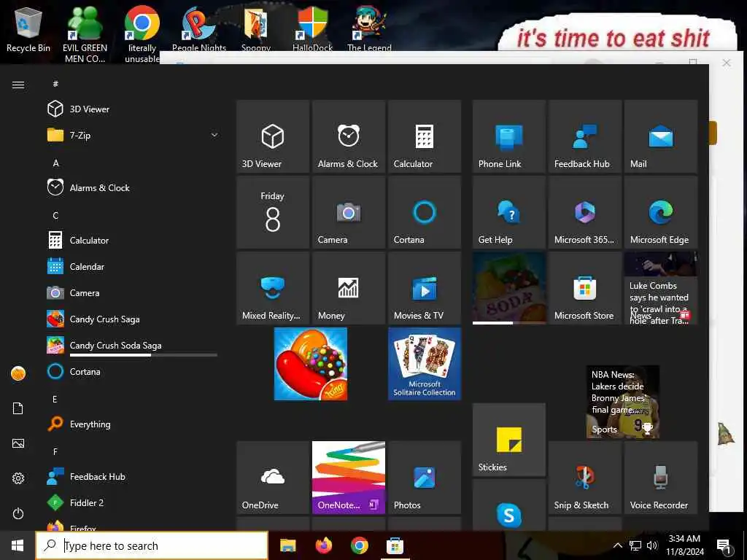The image size is (747, 560).
Task: Open File Explorer from the taskbar
Action: [x=287, y=545]
